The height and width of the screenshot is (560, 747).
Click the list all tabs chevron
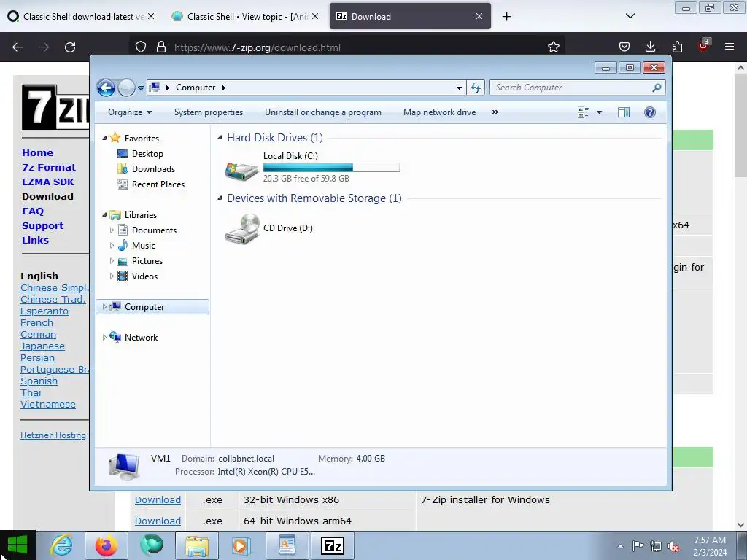tap(630, 16)
